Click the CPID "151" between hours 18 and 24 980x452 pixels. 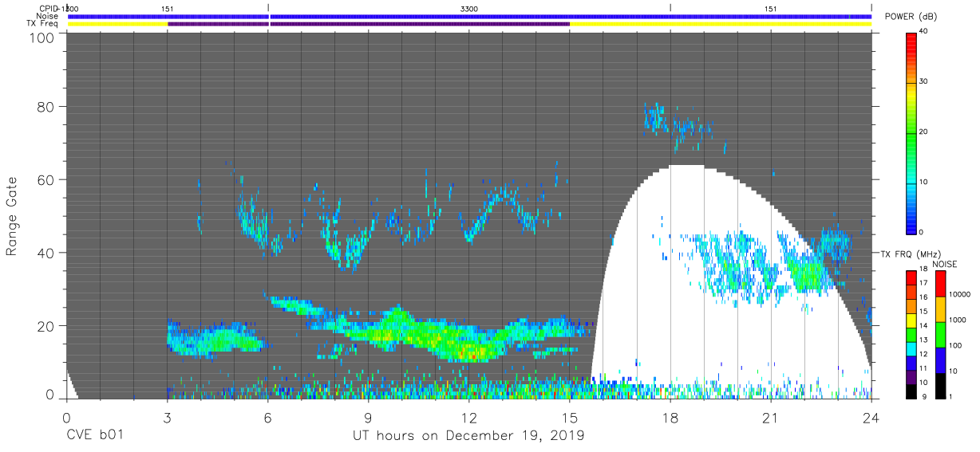tap(770, 8)
